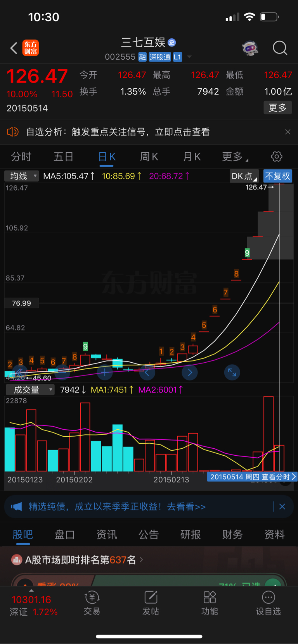Open the 精选纯债 fund promotion link
Screen dimensions: 298x644
pos(117,506)
